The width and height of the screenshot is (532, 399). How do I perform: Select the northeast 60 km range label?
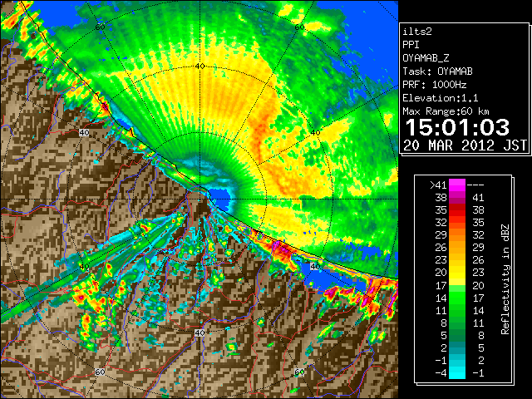tap(299, 27)
